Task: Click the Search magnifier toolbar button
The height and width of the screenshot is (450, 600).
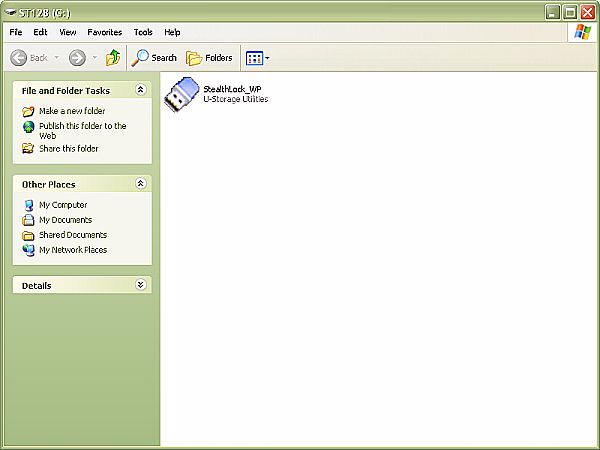Action: [154, 58]
